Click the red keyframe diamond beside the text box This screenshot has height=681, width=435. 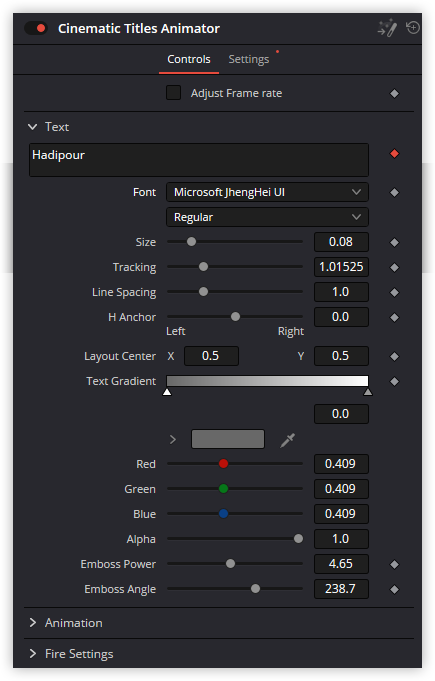394,154
